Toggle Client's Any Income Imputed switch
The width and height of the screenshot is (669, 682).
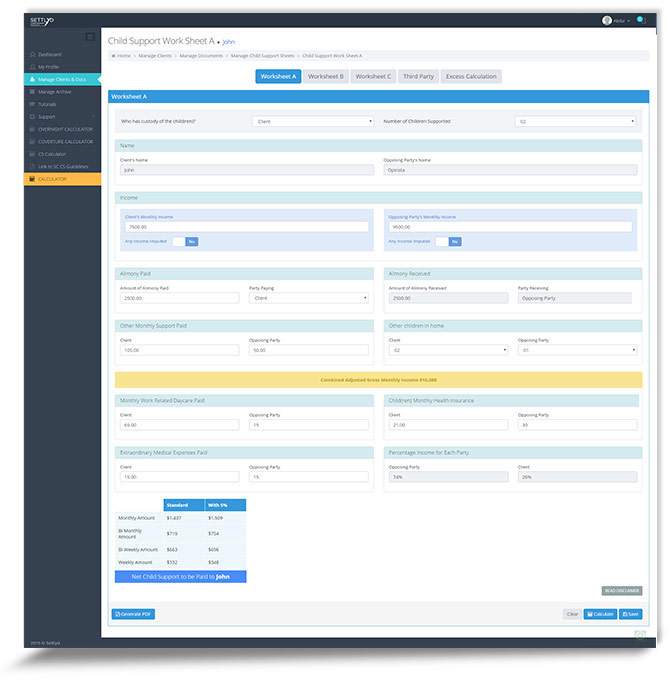[x=185, y=241]
